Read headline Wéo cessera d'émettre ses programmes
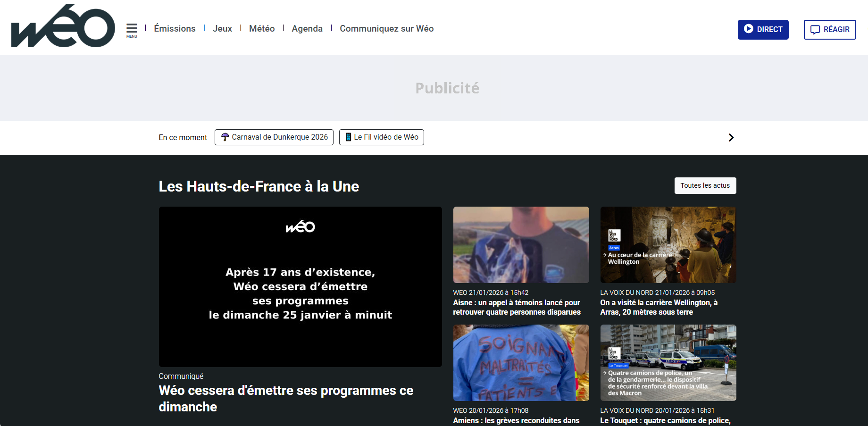Screen dimensions: 868x426 pos(286,398)
